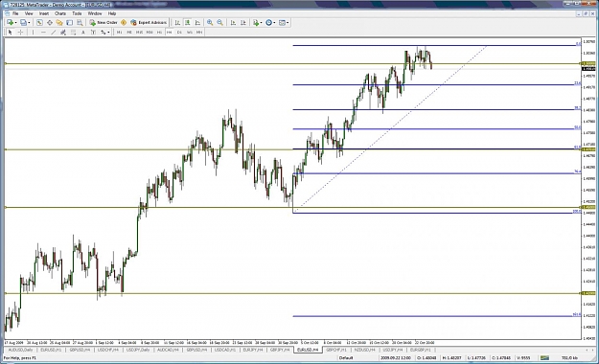
Task: Switch to the M30 timeframe button
Action: pyautogui.click(x=150, y=32)
